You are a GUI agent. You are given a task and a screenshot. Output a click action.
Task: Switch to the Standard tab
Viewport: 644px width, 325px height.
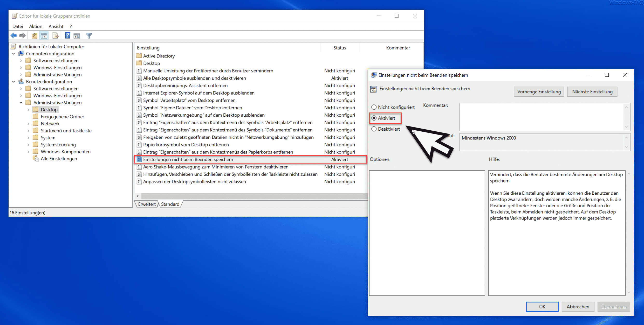point(170,204)
